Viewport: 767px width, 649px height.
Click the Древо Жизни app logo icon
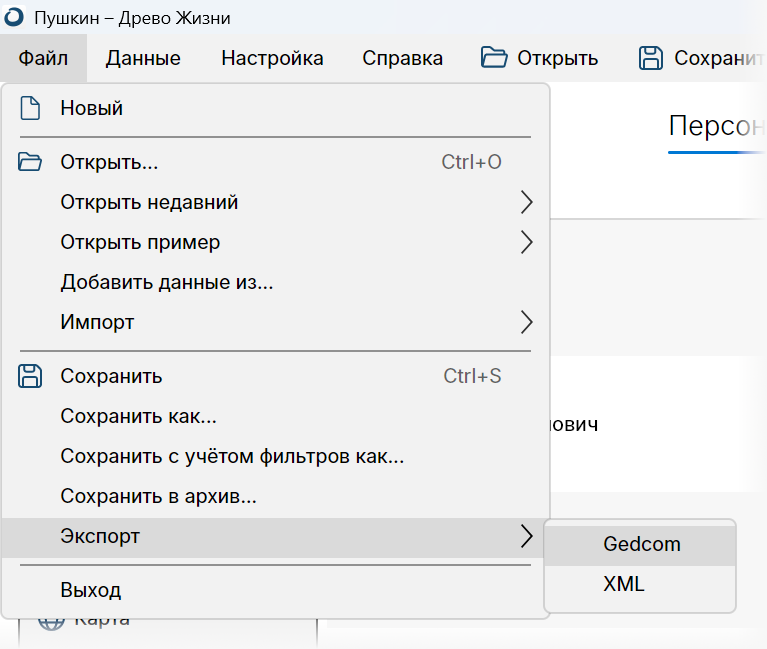pos(13,16)
